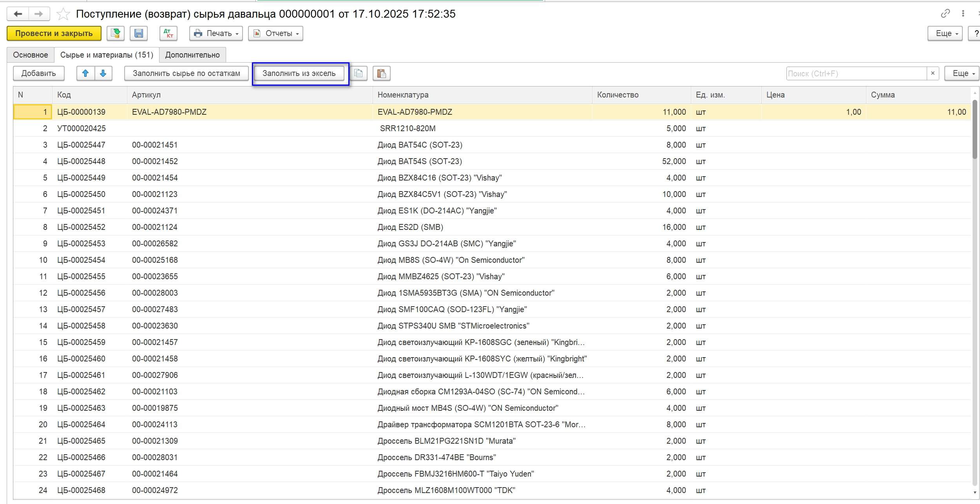Expand the Отчеты dropdown

pos(275,33)
